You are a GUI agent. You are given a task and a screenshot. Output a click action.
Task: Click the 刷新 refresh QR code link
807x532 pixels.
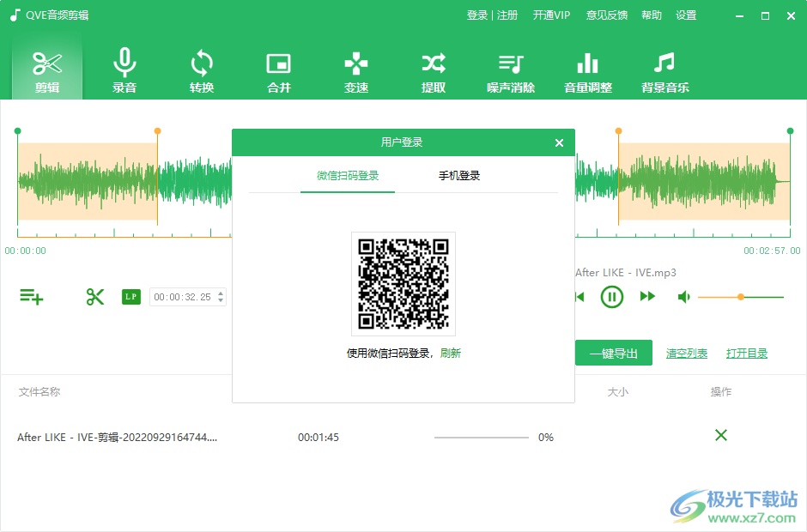pos(451,354)
